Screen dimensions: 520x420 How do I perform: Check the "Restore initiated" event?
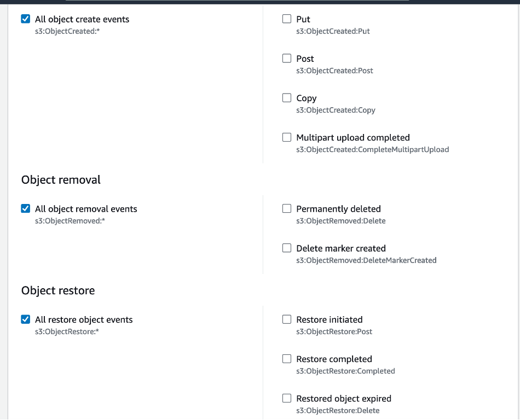(x=287, y=319)
